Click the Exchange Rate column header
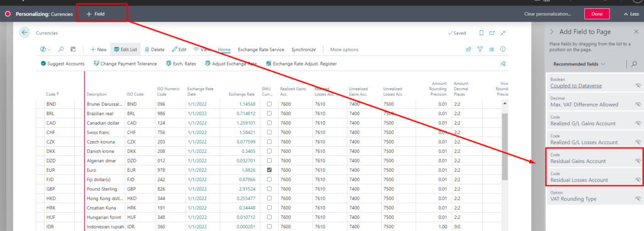This screenshot has height=231, width=644. click(241, 94)
